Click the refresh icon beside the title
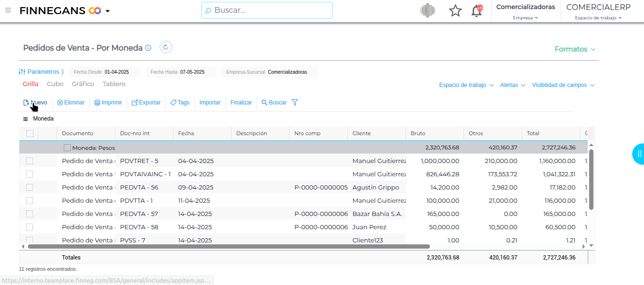This screenshot has height=285, width=644. coord(166,47)
